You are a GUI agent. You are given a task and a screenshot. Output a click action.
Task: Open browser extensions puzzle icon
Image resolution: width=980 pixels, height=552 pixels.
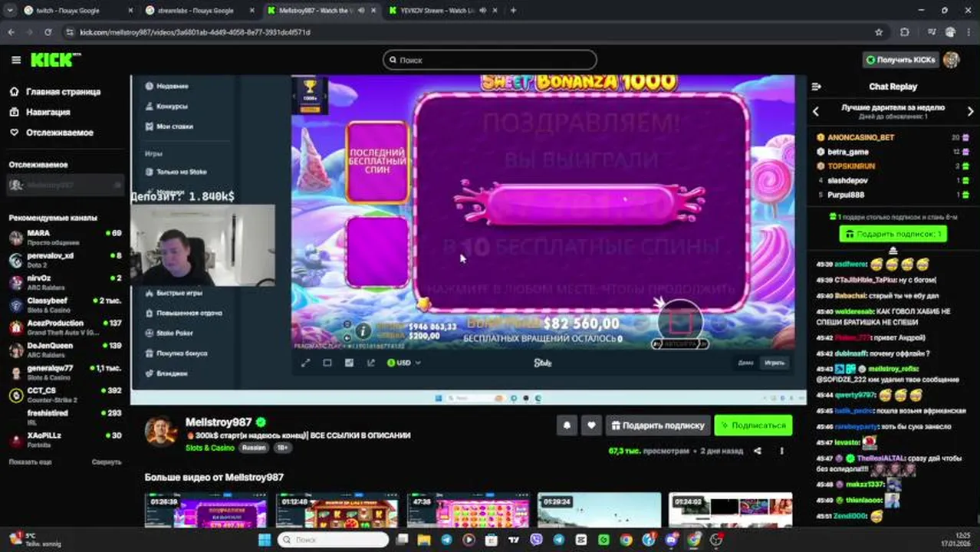pyautogui.click(x=905, y=32)
